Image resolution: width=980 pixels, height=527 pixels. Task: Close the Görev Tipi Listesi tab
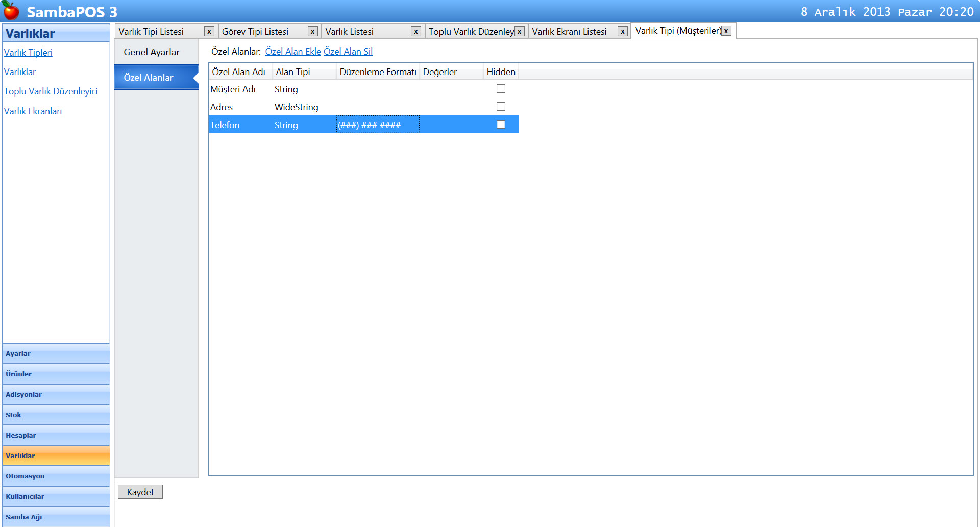(x=312, y=32)
